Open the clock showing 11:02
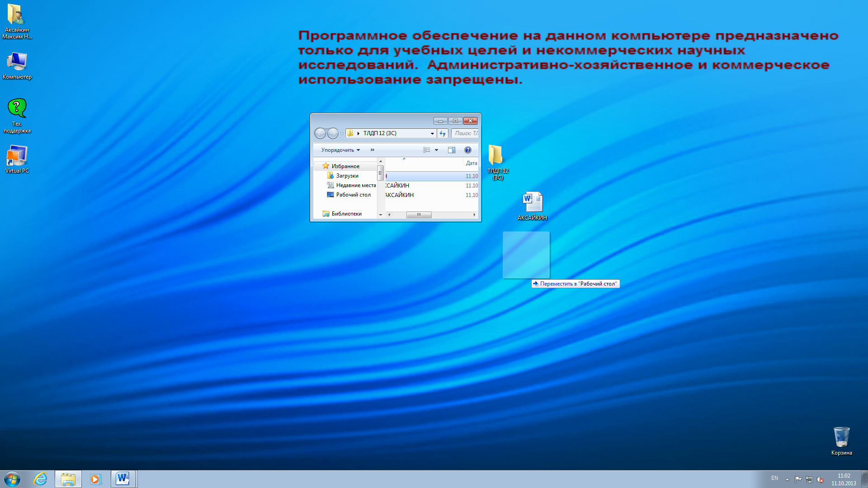Screen dimensions: 868x488 844,479
